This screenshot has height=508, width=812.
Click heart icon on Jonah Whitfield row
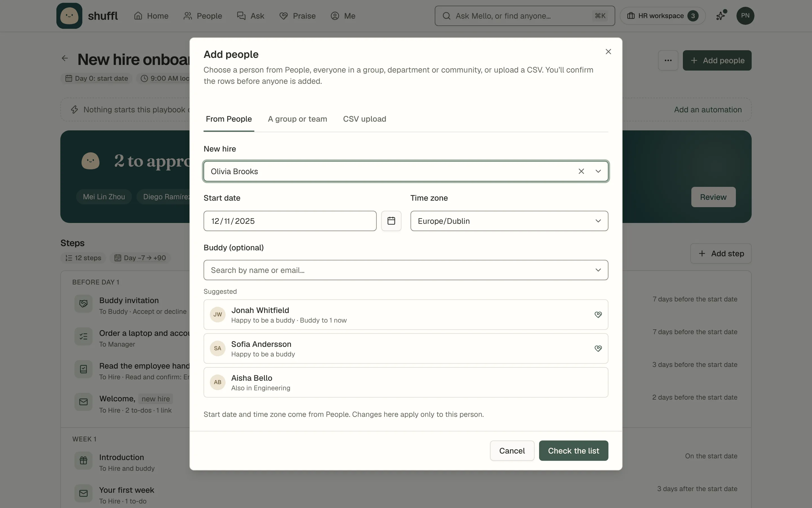598,314
